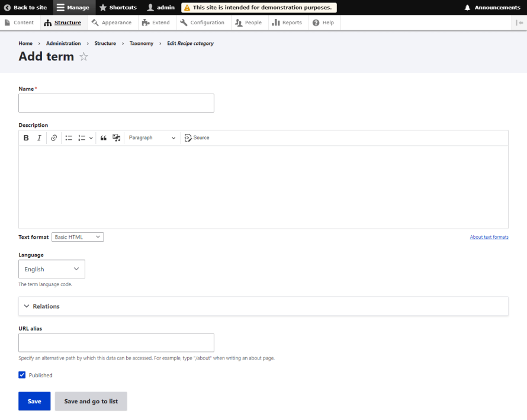Expand the Relations section
Screen dimensions: 527x420
(263, 306)
